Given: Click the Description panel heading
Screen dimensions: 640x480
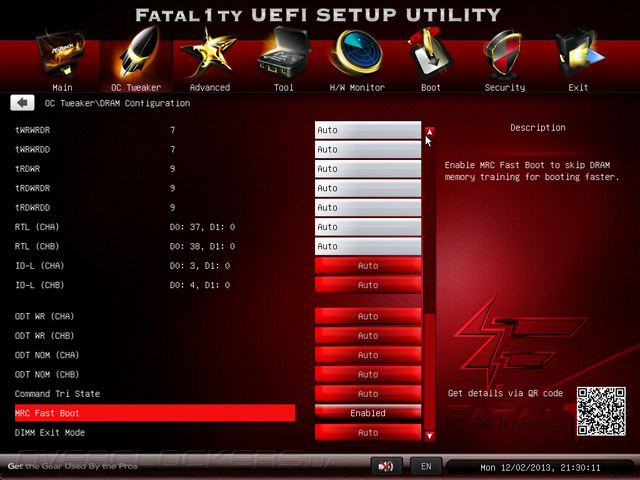Looking at the screenshot, I should tap(538, 128).
